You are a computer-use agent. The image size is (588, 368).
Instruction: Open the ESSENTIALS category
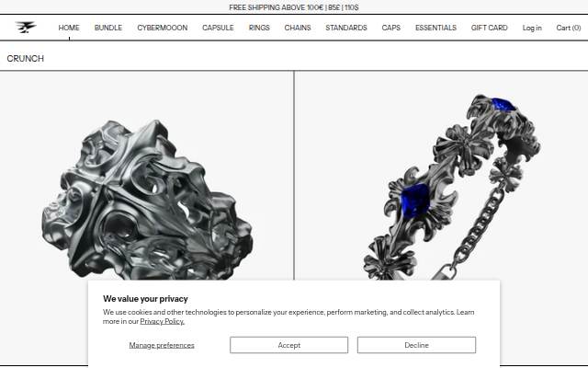pyautogui.click(x=435, y=28)
